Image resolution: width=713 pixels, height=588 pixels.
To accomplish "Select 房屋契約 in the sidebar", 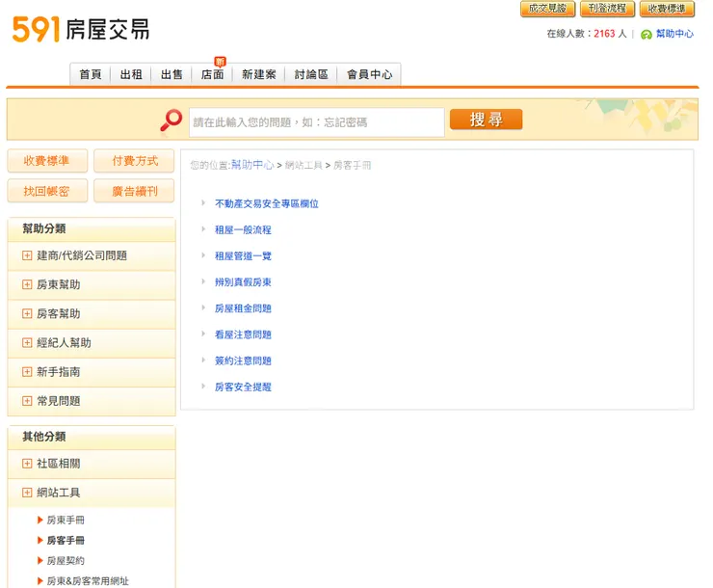I will 66,561.
